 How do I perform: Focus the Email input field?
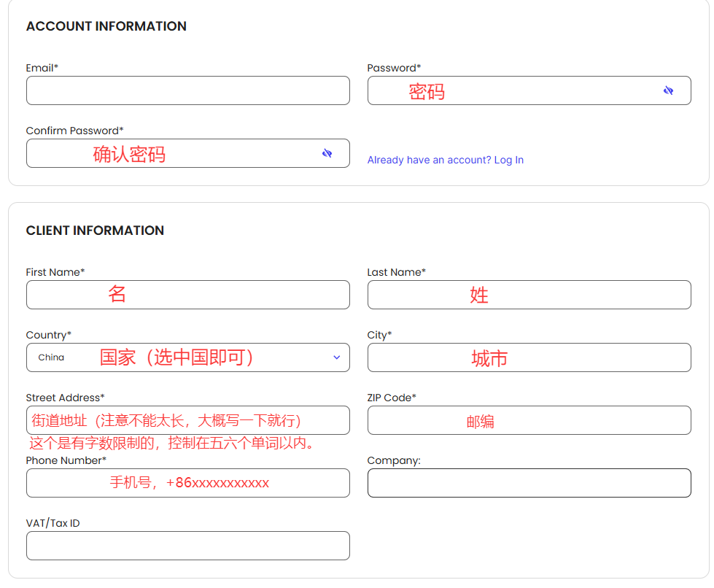point(188,90)
